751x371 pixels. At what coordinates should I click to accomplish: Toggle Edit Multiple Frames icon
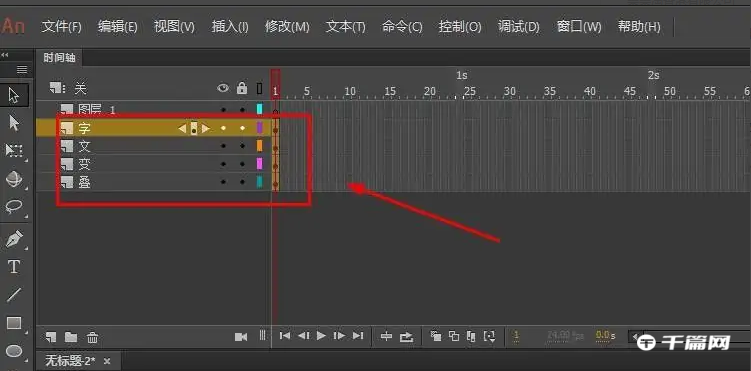(471, 337)
